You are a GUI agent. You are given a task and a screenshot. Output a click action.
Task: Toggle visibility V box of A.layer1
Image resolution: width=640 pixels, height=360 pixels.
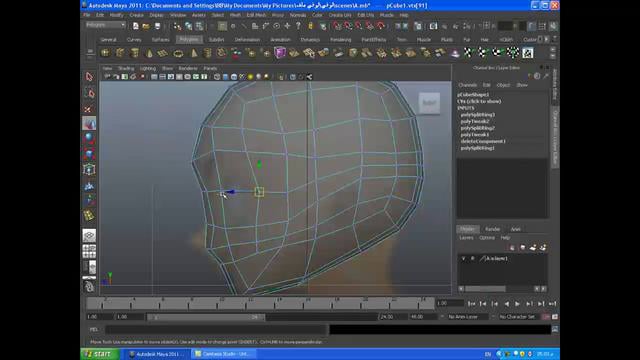point(463,258)
